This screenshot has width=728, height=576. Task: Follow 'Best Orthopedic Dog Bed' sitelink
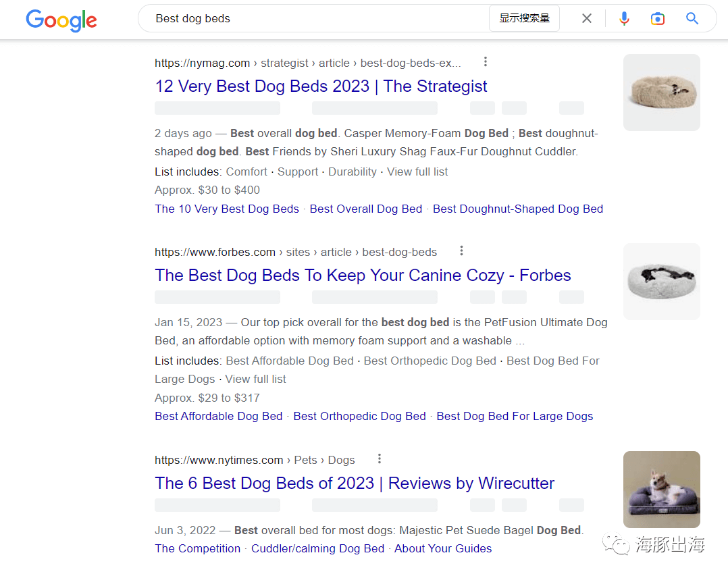359,416
